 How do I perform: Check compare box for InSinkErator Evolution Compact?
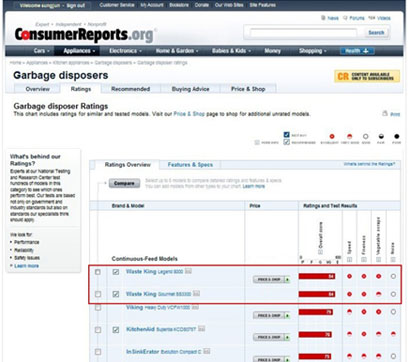[x=98, y=352]
